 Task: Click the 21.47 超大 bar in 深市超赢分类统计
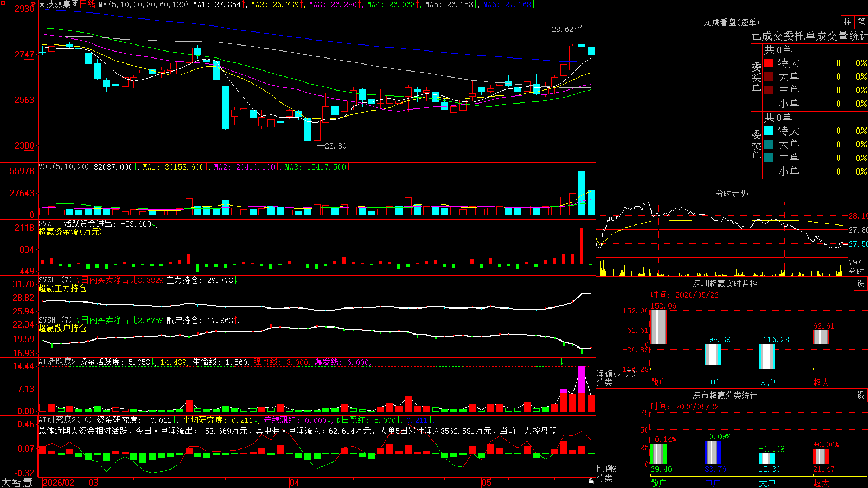[x=821, y=457]
